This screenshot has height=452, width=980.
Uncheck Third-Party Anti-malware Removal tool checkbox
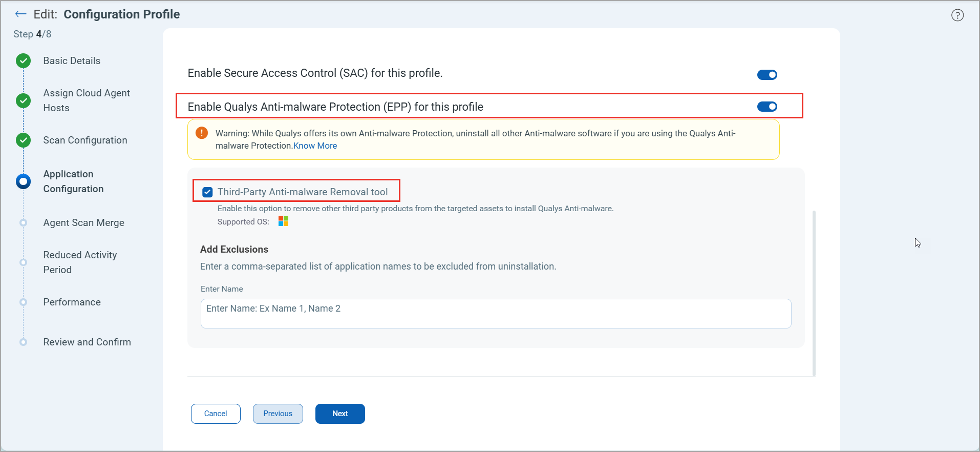click(x=207, y=192)
